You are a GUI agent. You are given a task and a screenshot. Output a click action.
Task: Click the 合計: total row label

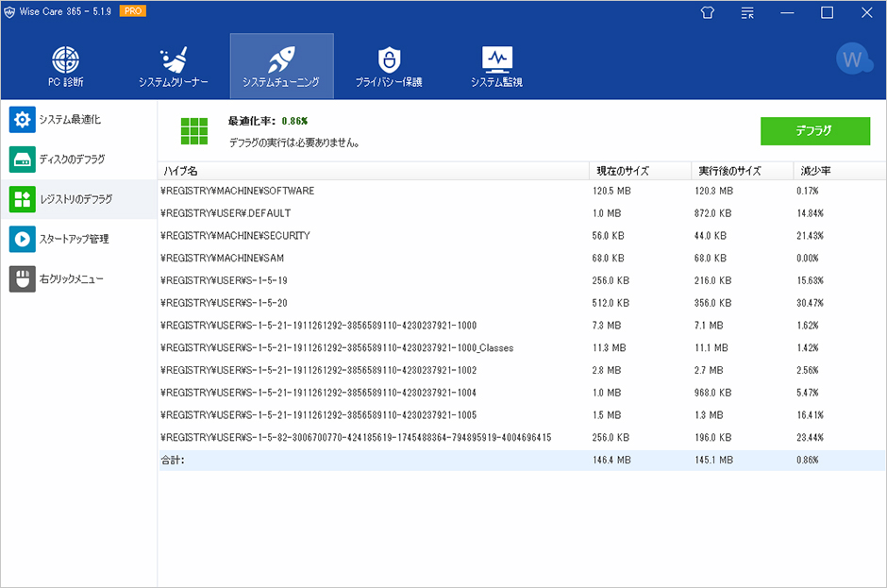(x=173, y=460)
